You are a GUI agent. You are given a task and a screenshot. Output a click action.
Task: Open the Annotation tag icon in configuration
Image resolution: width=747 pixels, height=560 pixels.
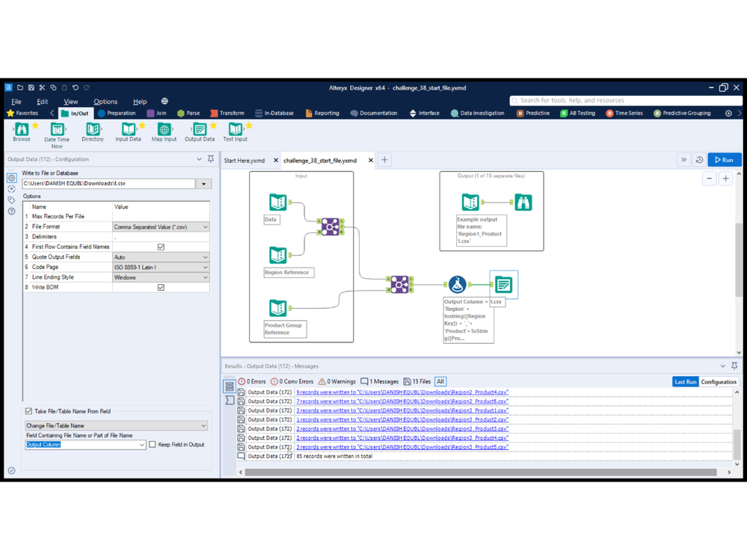(11, 200)
